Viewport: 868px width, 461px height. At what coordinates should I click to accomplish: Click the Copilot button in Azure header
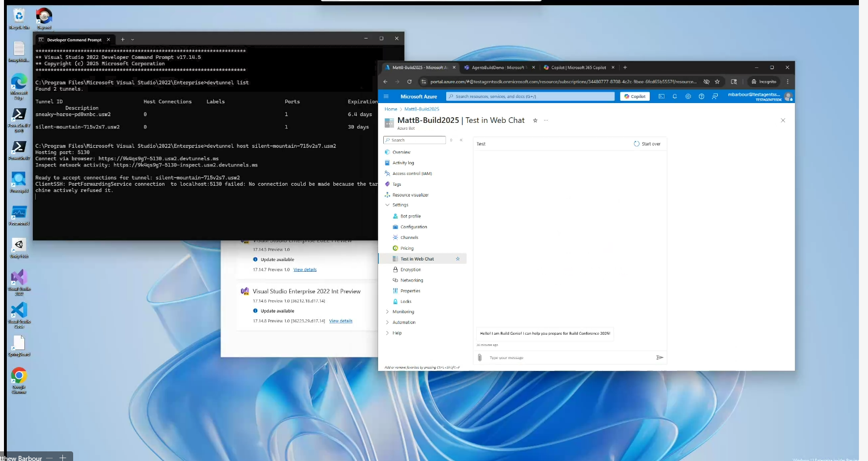[x=635, y=96]
